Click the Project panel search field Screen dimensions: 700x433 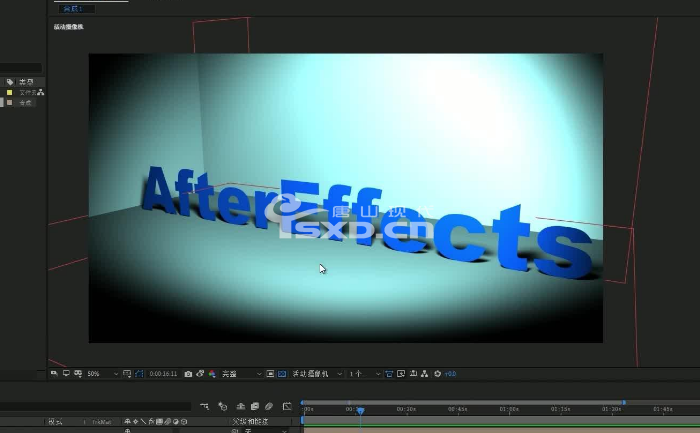[21, 68]
